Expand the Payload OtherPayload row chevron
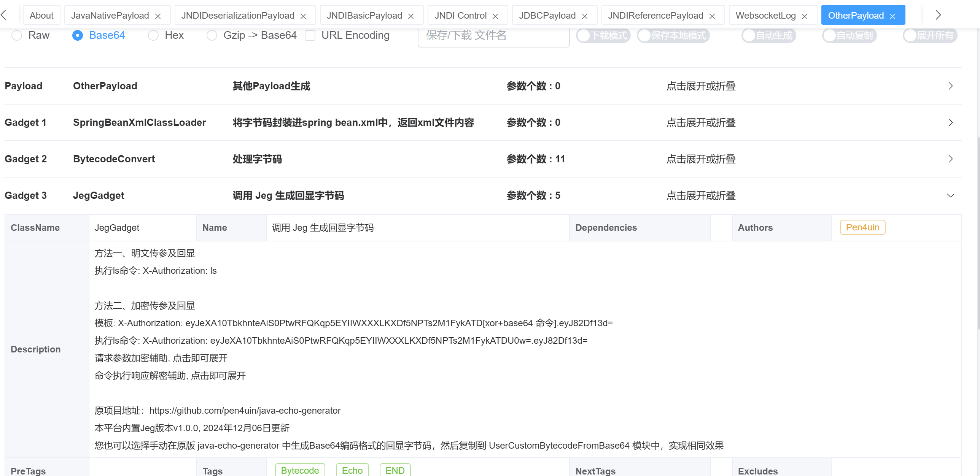 point(950,86)
